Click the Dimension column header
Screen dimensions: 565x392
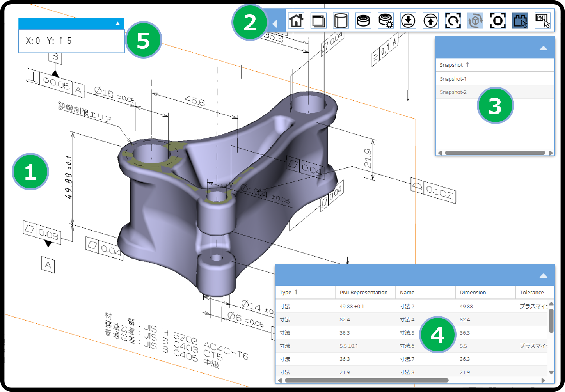point(473,292)
